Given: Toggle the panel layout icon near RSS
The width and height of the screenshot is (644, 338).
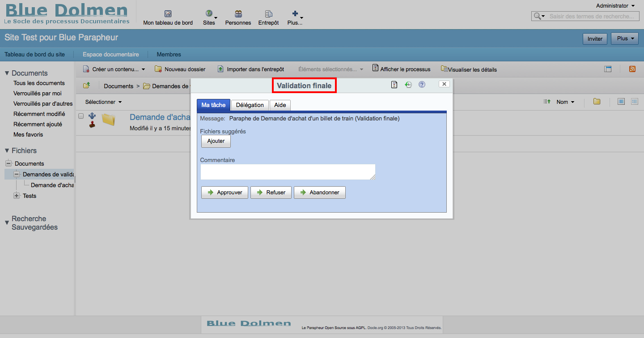Looking at the screenshot, I should pyautogui.click(x=608, y=69).
